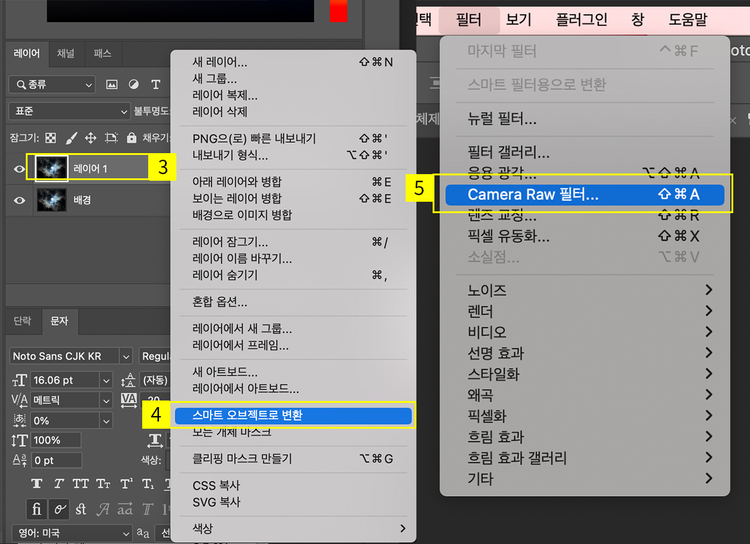
Task: Toggle lock position move icon
Action: tap(90, 138)
